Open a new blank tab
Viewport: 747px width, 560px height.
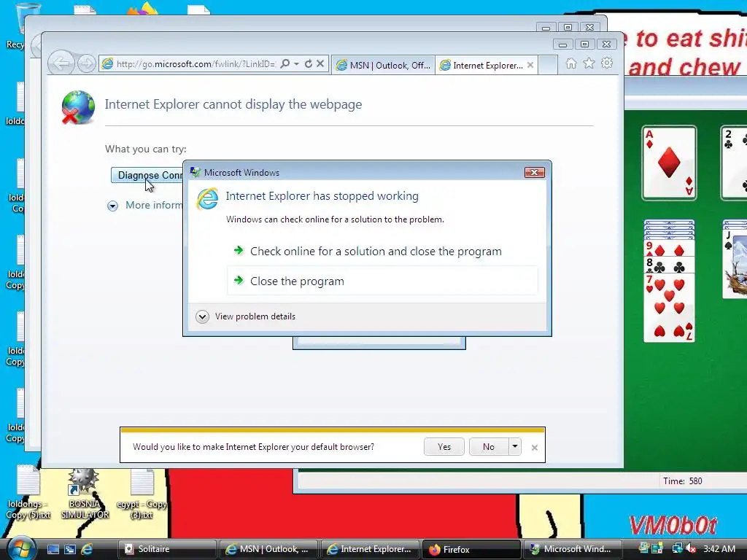(548, 65)
